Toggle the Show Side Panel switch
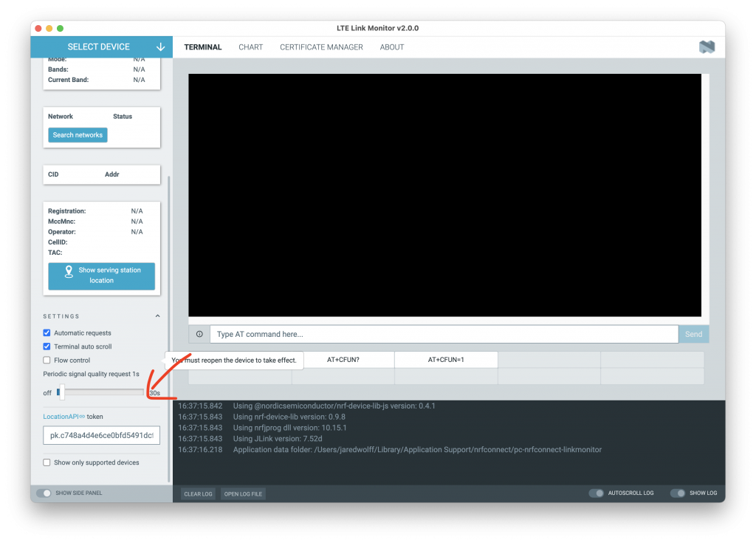 (x=44, y=493)
